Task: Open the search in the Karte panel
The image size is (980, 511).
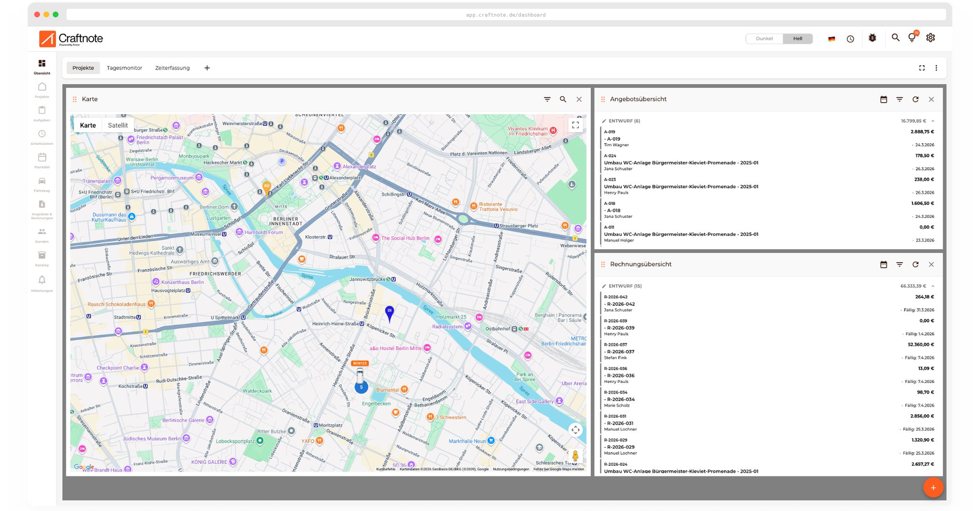Action: point(563,99)
